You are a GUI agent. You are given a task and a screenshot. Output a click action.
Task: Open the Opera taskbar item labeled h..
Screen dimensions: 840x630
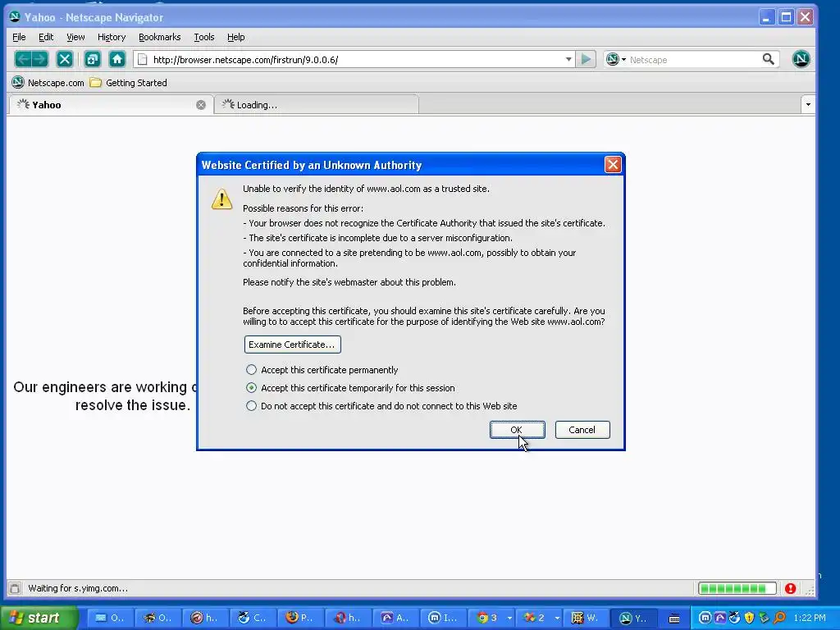(348, 618)
